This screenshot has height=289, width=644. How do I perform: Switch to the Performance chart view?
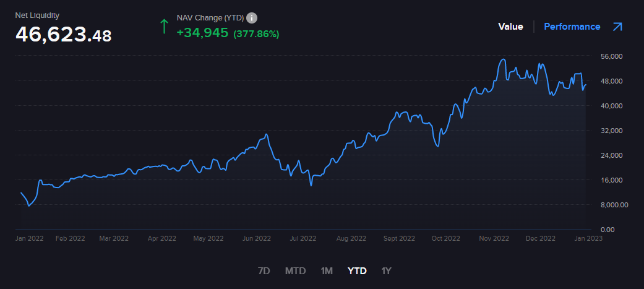tap(572, 27)
